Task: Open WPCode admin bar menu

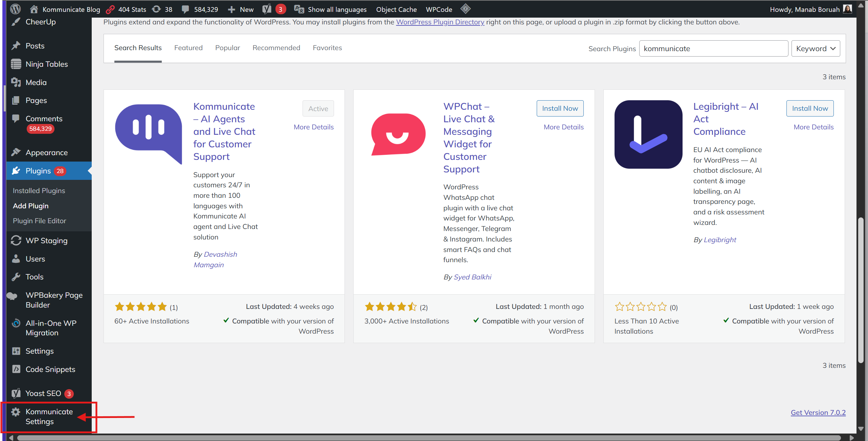Action: point(439,9)
